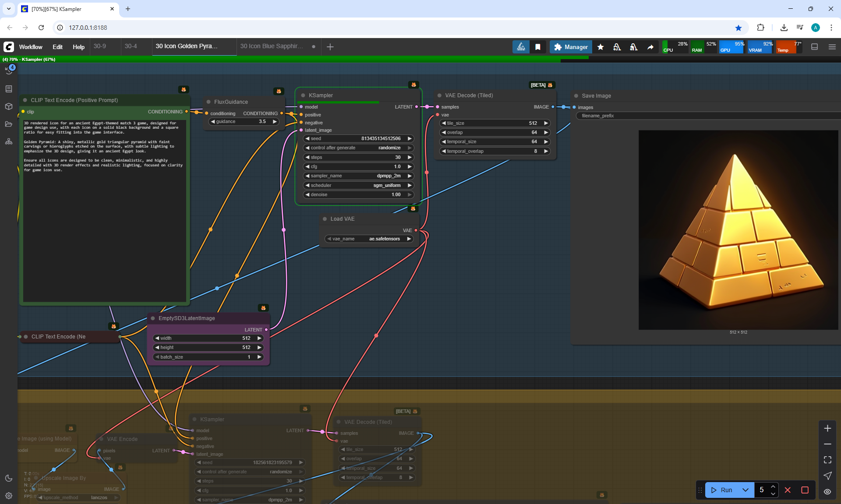Open the Run button dropdown chevron
Screen dimensions: 841x504
[746, 490]
